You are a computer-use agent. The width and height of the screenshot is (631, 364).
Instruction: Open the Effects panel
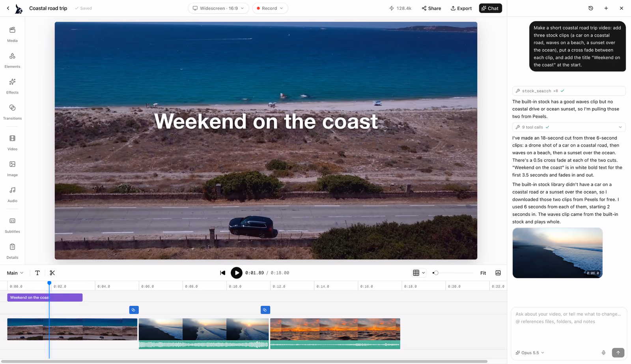pyautogui.click(x=12, y=86)
